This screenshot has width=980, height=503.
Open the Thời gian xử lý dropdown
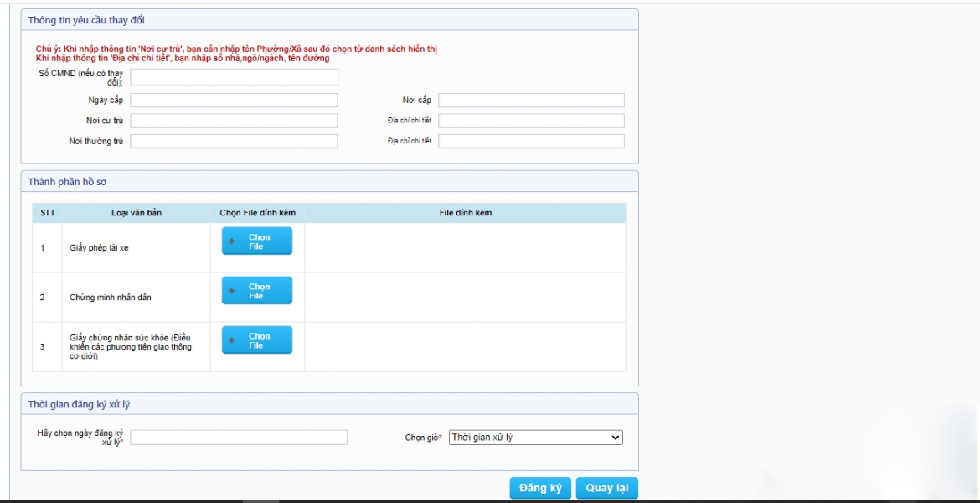click(536, 438)
